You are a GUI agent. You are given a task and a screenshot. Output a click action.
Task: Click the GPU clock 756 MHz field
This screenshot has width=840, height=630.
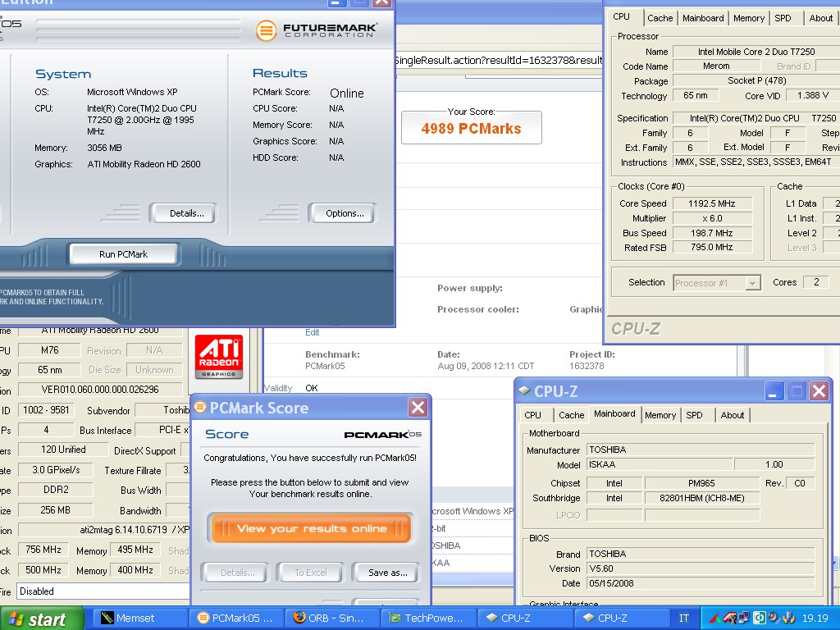pos(43,550)
